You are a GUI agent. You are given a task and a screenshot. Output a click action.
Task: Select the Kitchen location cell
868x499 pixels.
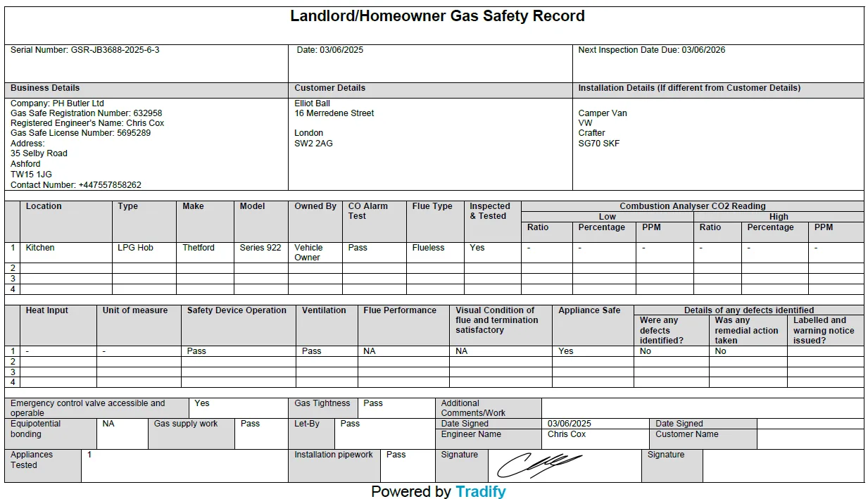click(x=40, y=248)
